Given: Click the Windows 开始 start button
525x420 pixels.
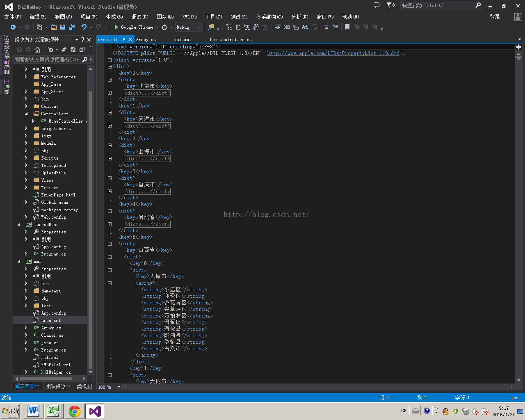Looking at the screenshot, I should point(10,411).
